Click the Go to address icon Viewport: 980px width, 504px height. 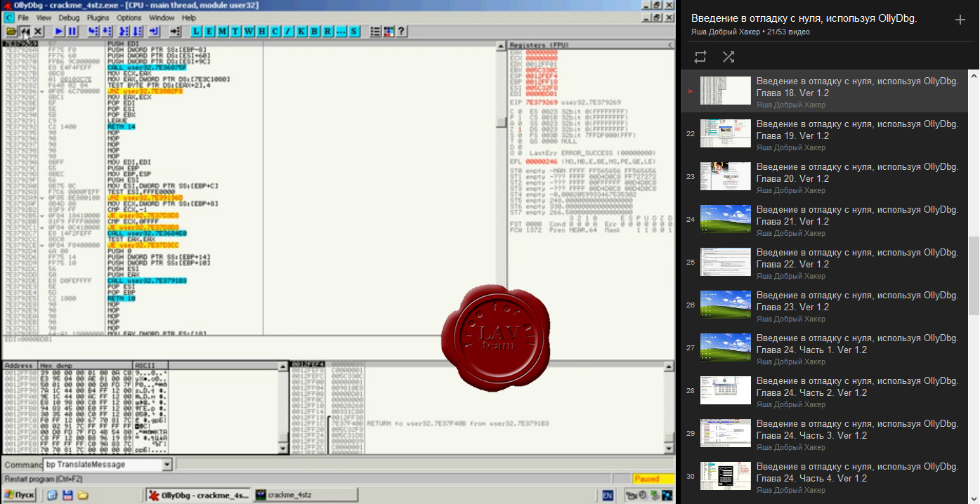click(x=175, y=31)
